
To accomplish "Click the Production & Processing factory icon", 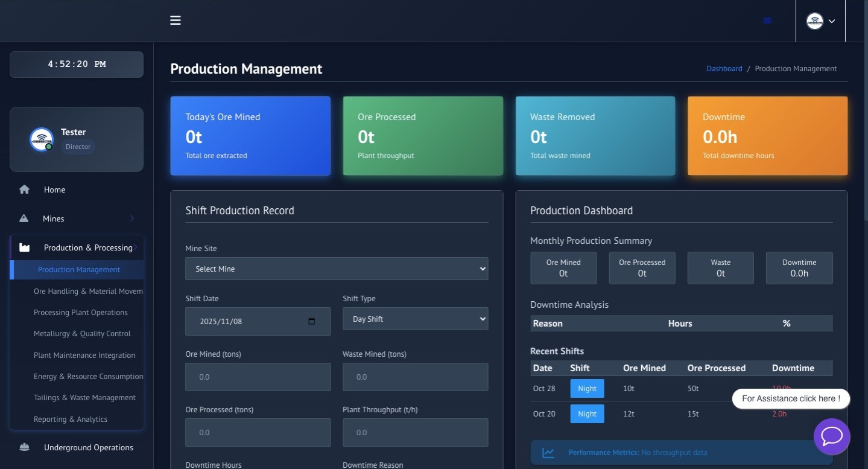I will (24, 247).
